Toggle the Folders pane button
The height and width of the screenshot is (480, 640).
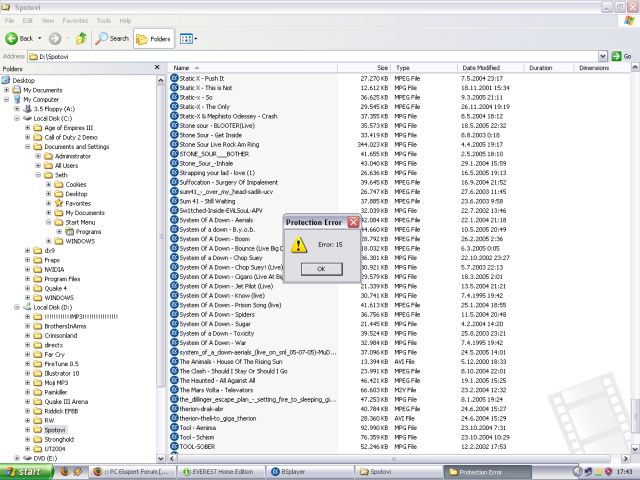(x=154, y=38)
